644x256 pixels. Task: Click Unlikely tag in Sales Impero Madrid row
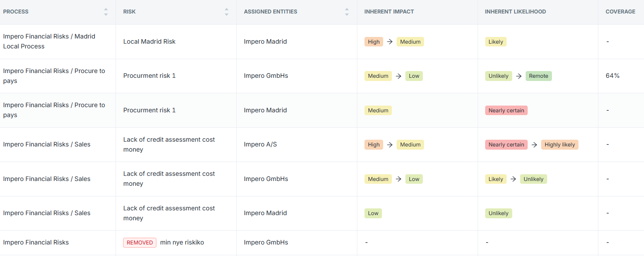click(x=498, y=213)
